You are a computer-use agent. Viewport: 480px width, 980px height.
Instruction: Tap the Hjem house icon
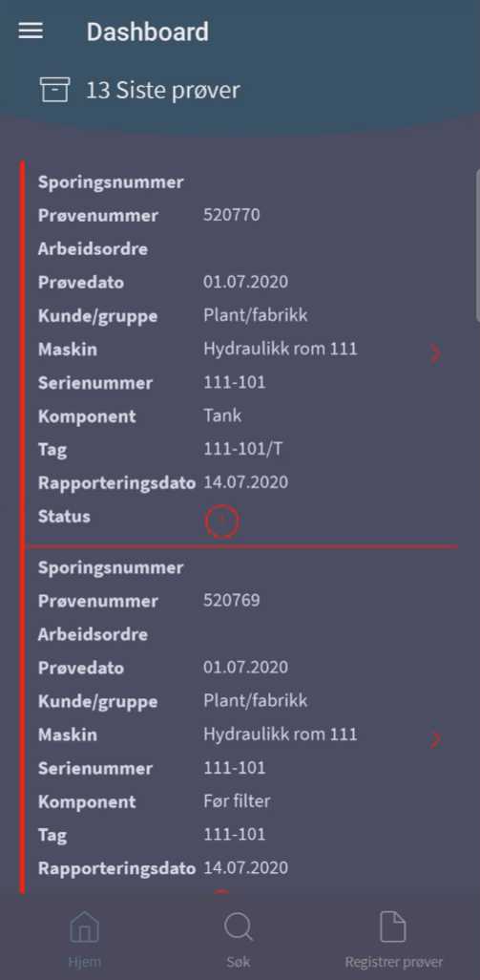pos(84,927)
